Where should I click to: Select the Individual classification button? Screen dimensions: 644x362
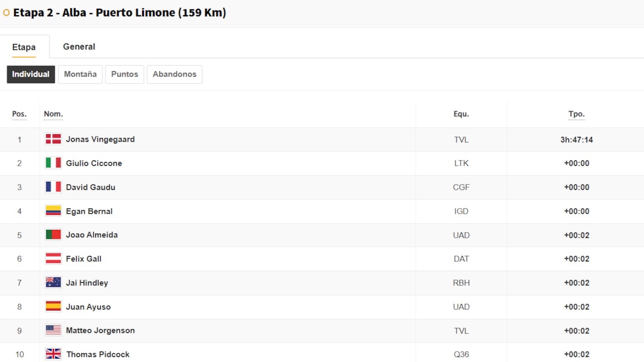31,74
